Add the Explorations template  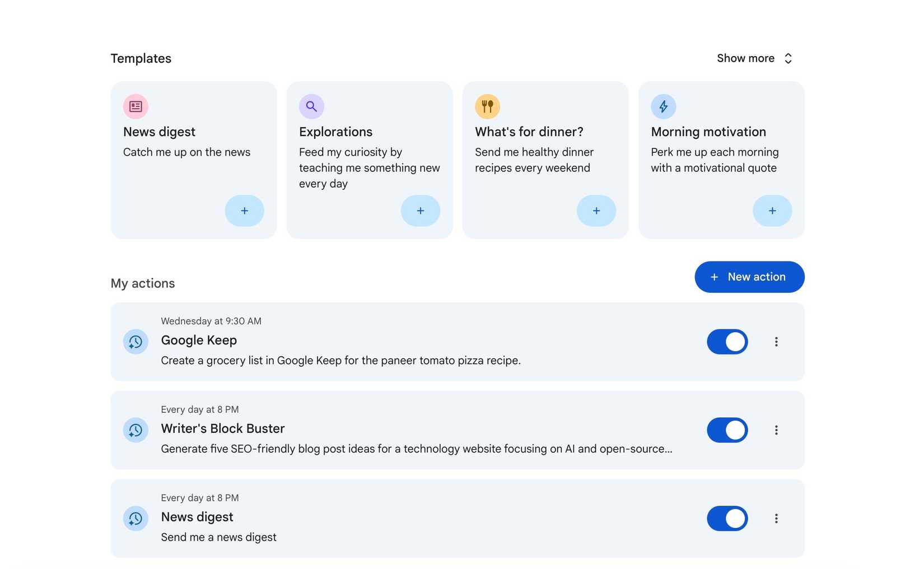point(420,211)
